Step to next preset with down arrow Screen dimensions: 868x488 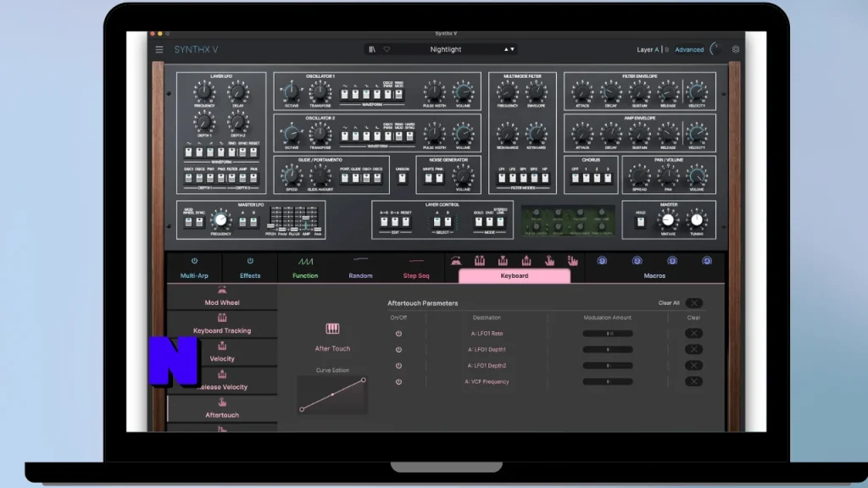(513, 49)
